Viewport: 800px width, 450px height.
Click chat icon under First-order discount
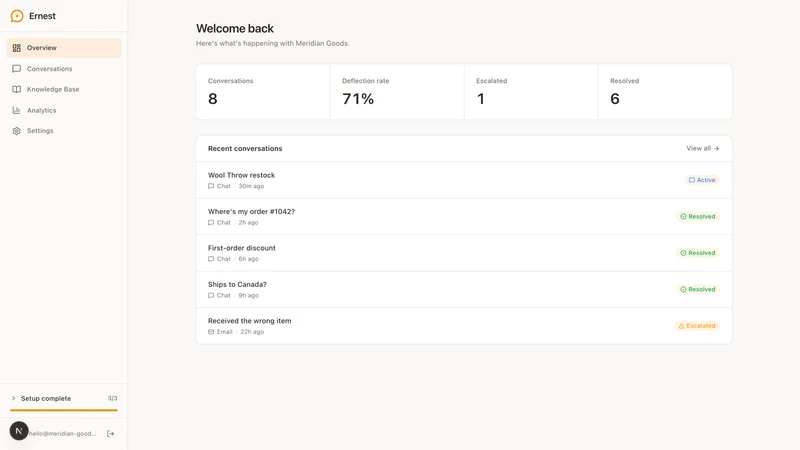pos(211,259)
